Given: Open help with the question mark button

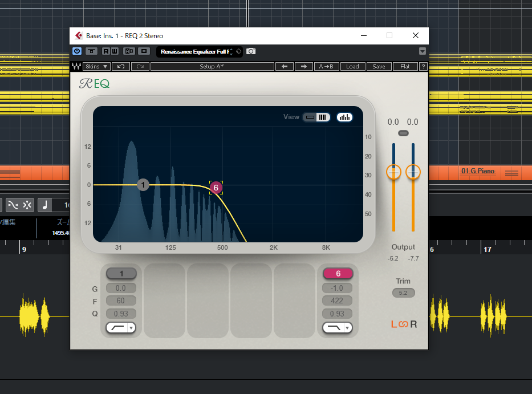Looking at the screenshot, I should (423, 67).
